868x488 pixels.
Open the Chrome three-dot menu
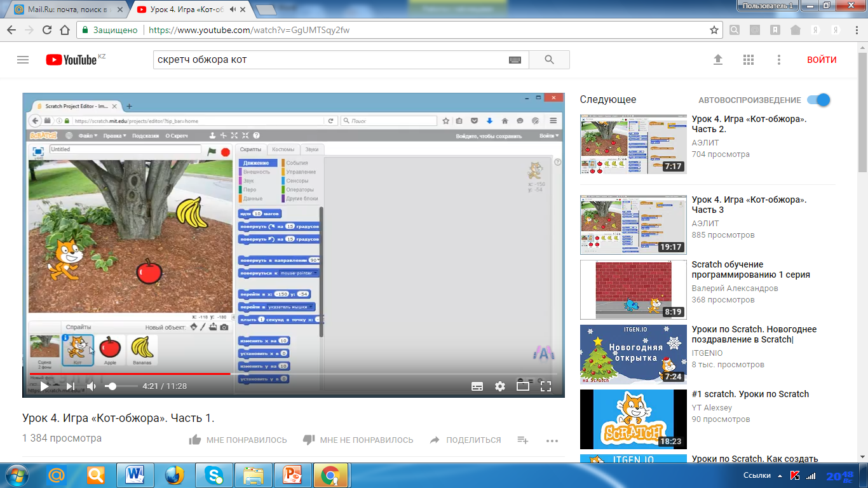point(855,30)
